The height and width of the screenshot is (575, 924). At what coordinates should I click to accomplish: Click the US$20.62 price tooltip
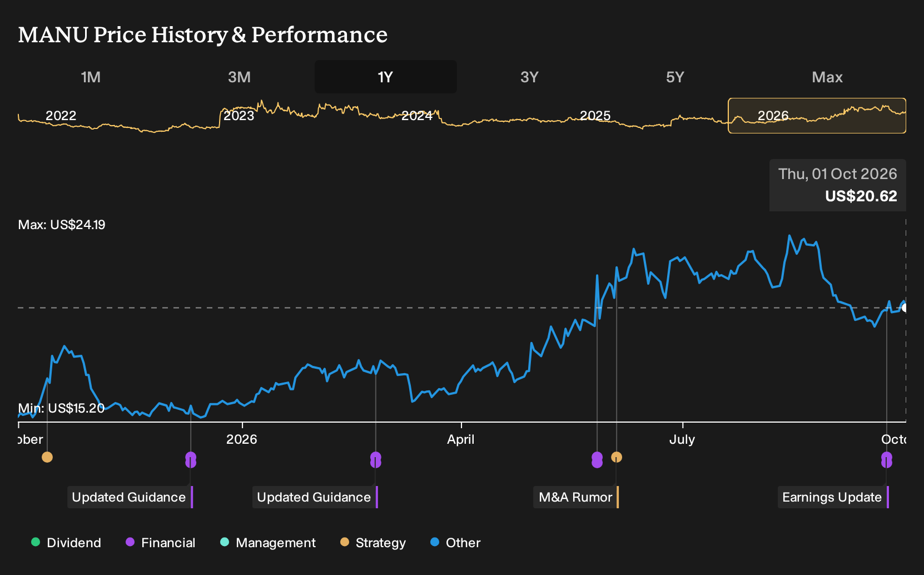(x=838, y=185)
